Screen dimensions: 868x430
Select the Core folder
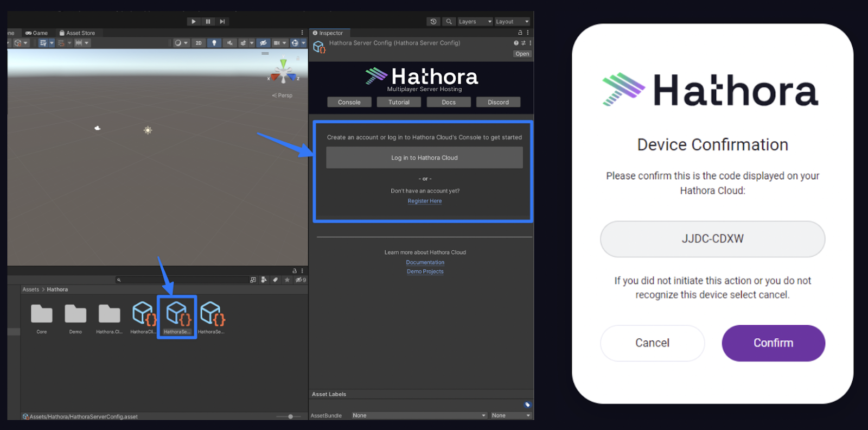[42, 319]
